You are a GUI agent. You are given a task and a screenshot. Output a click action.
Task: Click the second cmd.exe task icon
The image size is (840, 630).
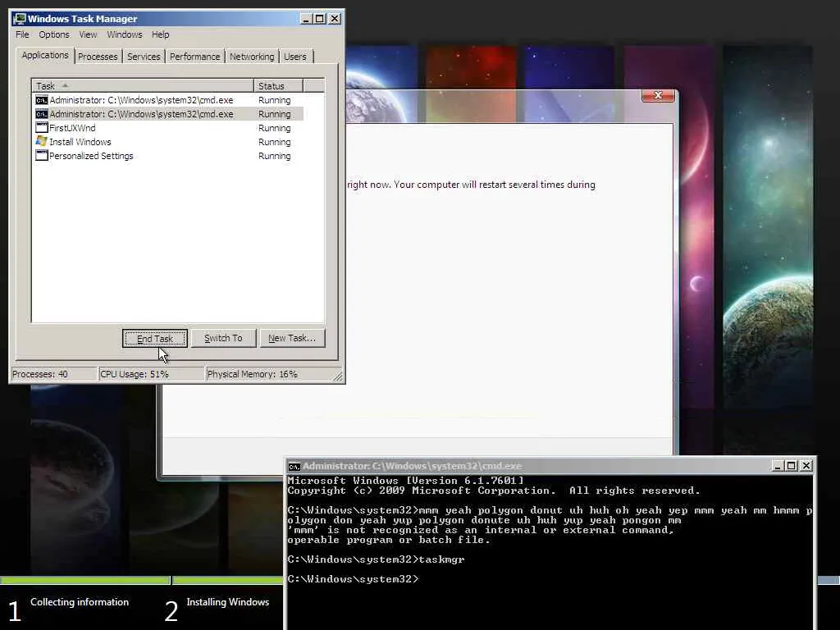pyautogui.click(x=41, y=114)
